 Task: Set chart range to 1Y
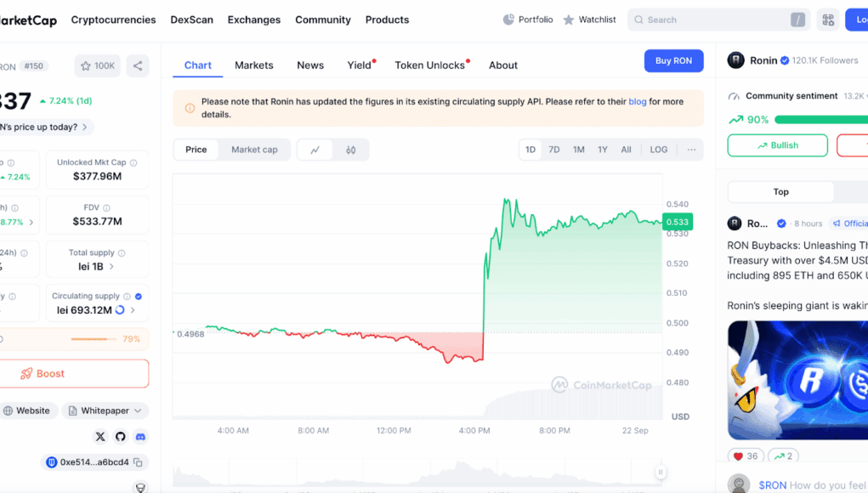point(602,150)
